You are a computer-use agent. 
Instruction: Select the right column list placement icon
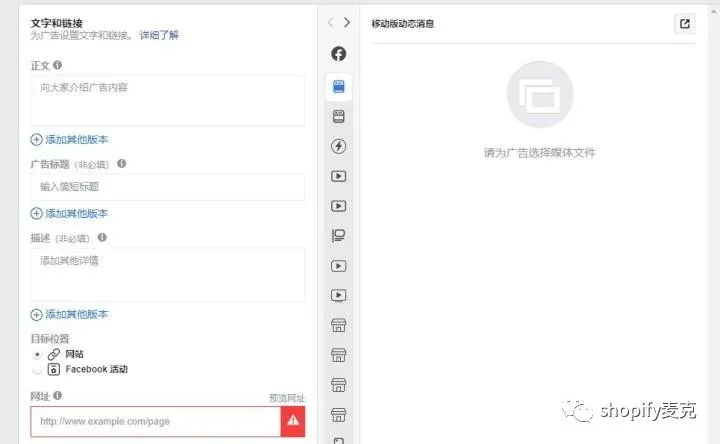coord(338,236)
